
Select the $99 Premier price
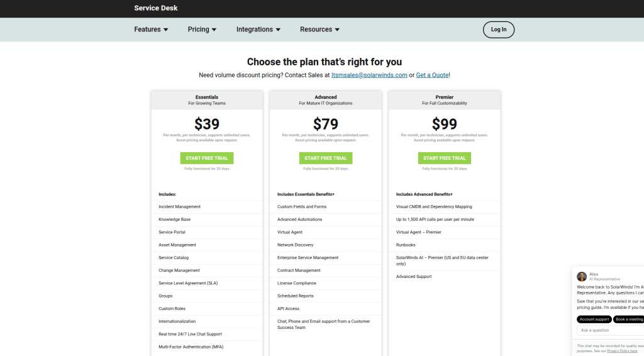[445, 124]
